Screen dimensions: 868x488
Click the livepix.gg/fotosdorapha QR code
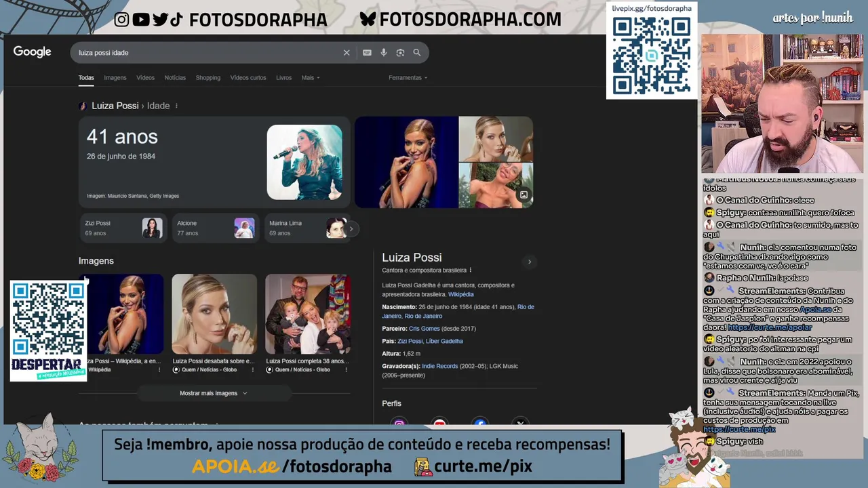pyautogui.click(x=652, y=56)
